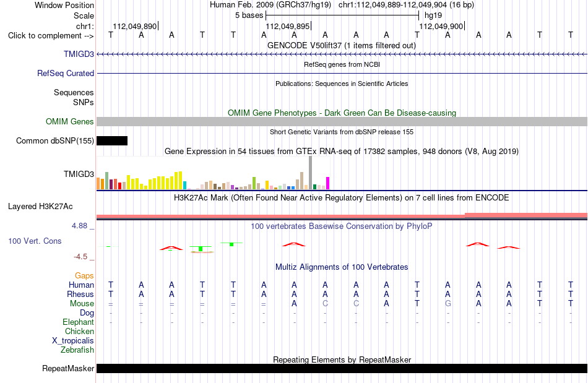The image size is (588, 383).
Task: Click the 'Click to complement -->' label
Action: pos(51,36)
